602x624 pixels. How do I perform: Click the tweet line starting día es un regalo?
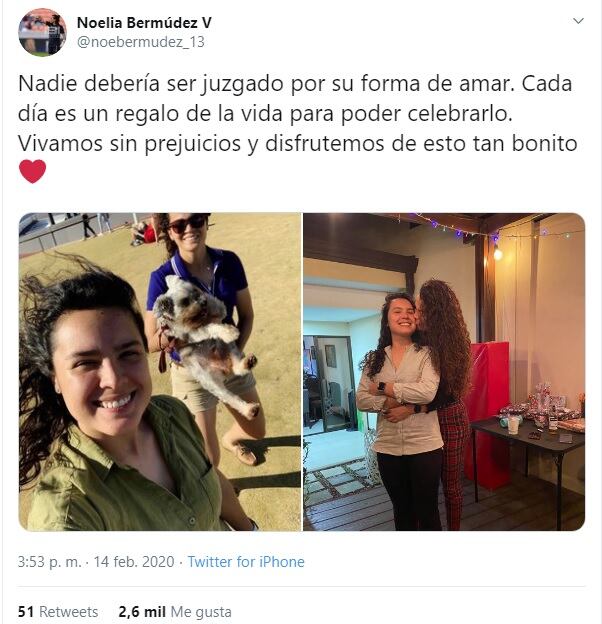pos(265,114)
